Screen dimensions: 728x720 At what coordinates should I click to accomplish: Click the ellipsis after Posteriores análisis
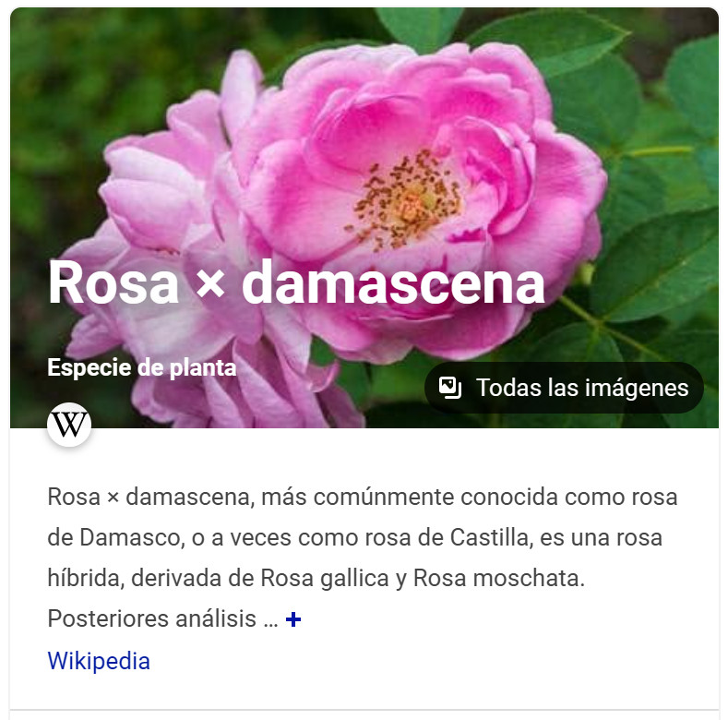pyautogui.click(x=270, y=619)
